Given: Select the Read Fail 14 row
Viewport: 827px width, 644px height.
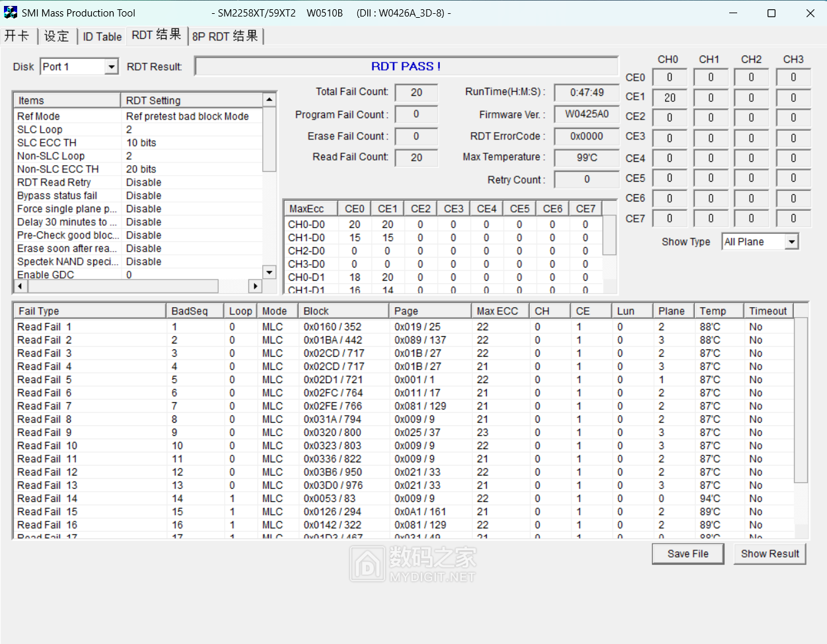Looking at the screenshot, I should coord(404,499).
